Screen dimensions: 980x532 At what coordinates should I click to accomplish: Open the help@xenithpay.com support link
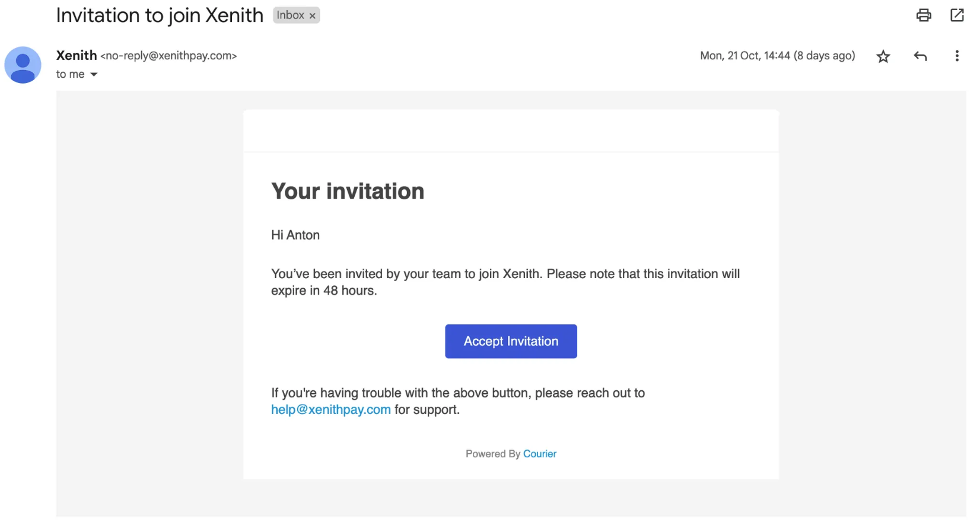[x=331, y=410]
